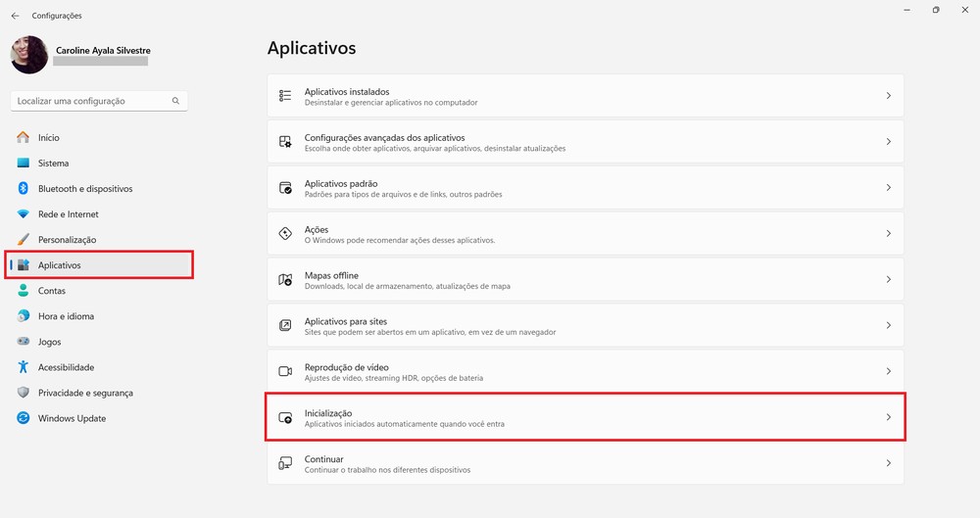Open Caroline Ayala Silvestre profile picture
The height and width of the screenshot is (518, 980).
click(x=29, y=55)
